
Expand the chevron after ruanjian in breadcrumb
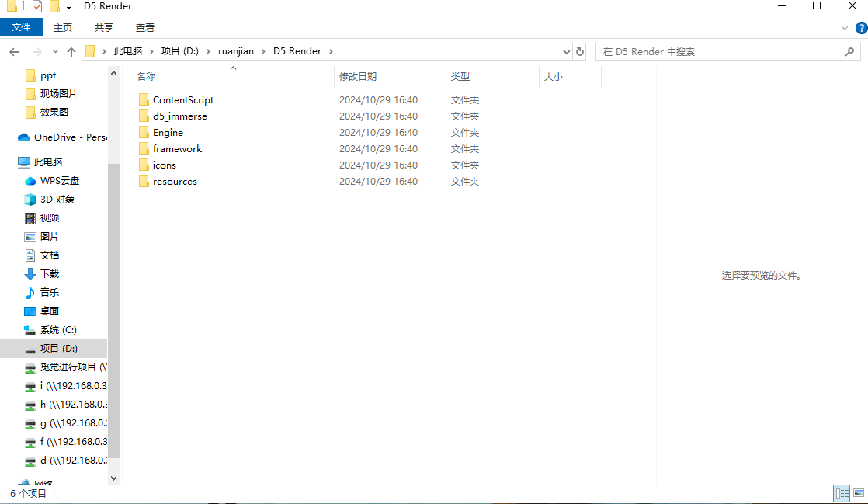point(263,51)
